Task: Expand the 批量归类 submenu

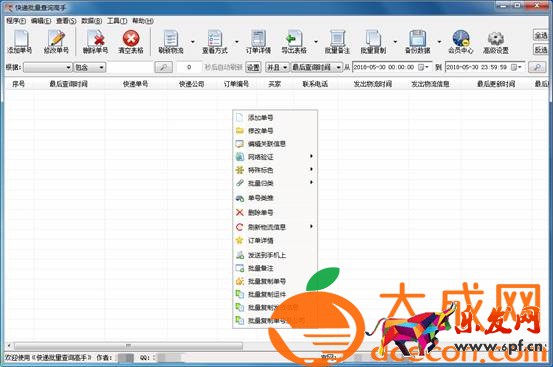Action: click(x=275, y=183)
